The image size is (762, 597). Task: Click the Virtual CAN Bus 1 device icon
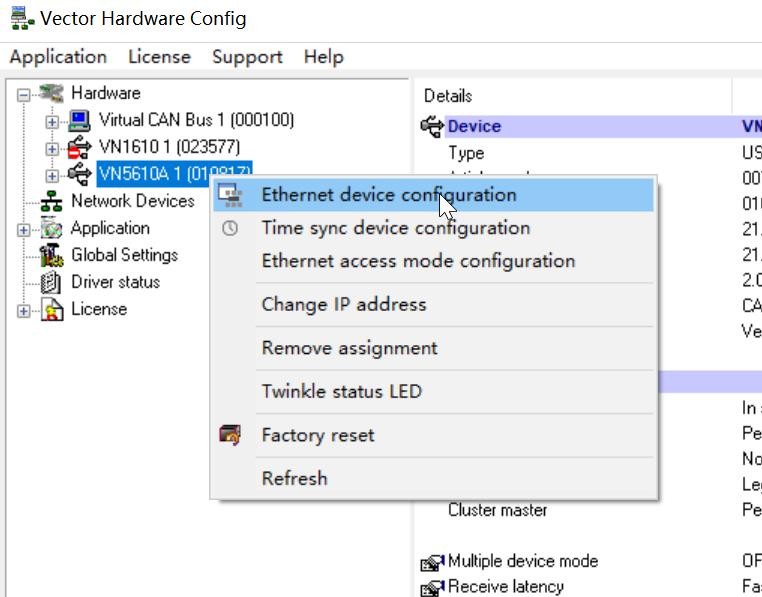click(x=79, y=121)
